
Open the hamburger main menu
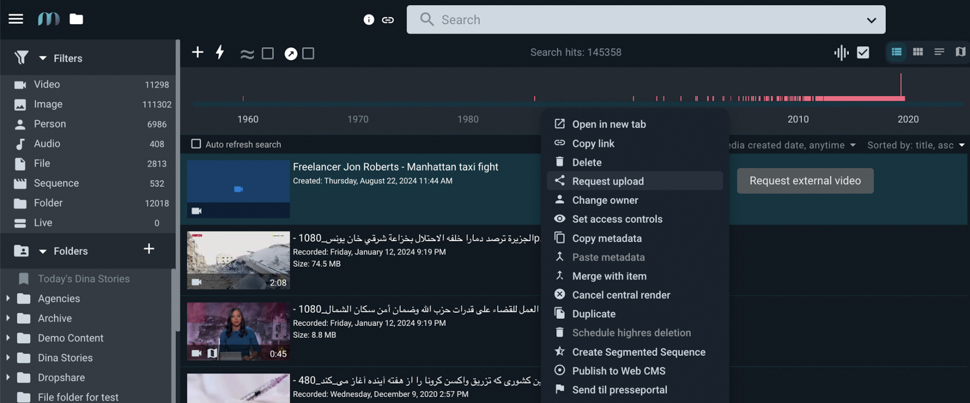(x=15, y=19)
